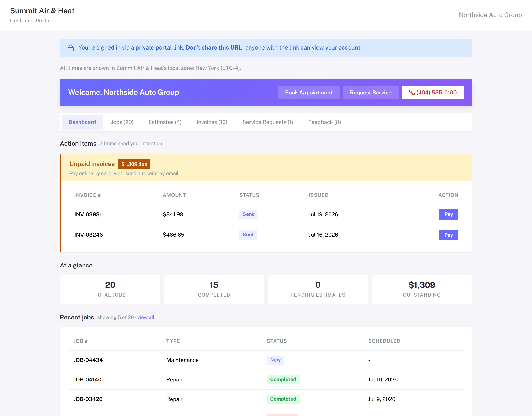
Task: Click the 0 Pending Estimates card
Action: [x=318, y=290]
